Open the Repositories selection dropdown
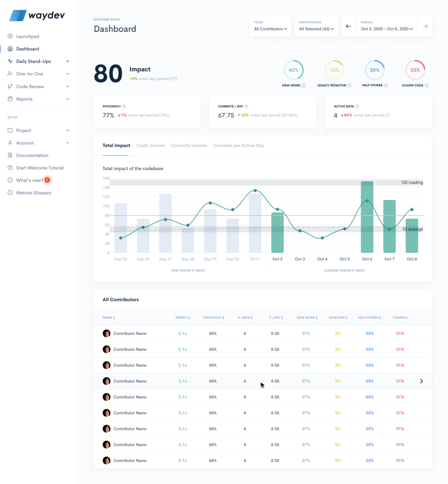The width and height of the screenshot is (448, 484). [x=316, y=29]
